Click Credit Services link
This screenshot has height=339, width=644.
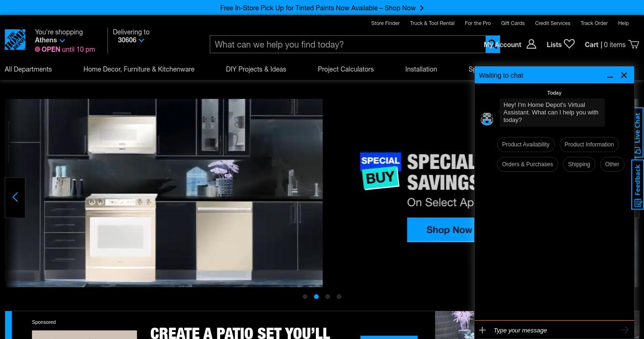[553, 23]
